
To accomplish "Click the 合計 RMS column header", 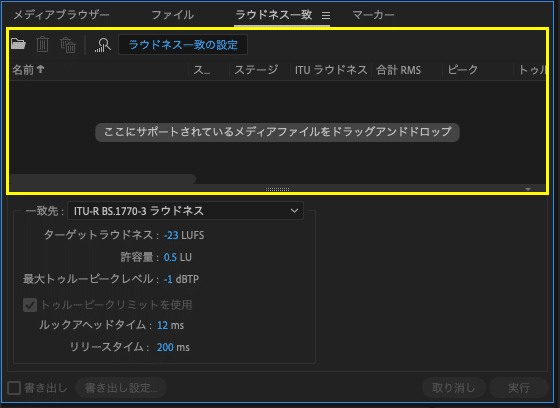I will pos(407,70).
